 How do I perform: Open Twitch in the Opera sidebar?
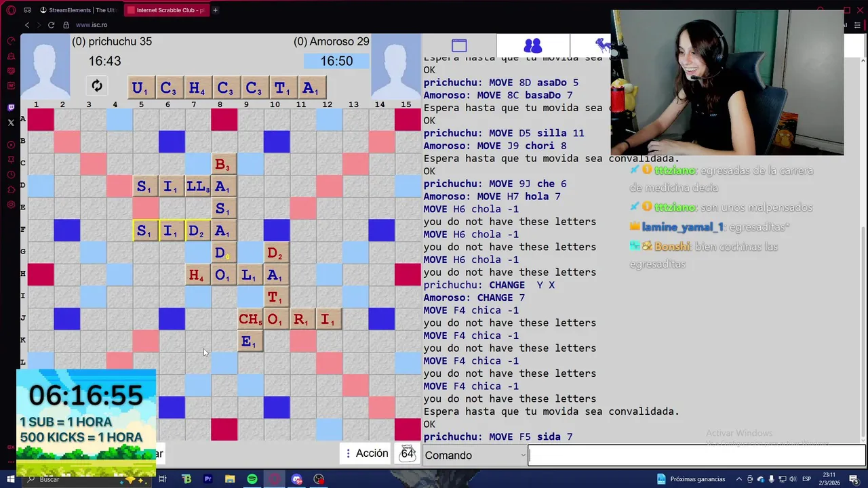11,108
